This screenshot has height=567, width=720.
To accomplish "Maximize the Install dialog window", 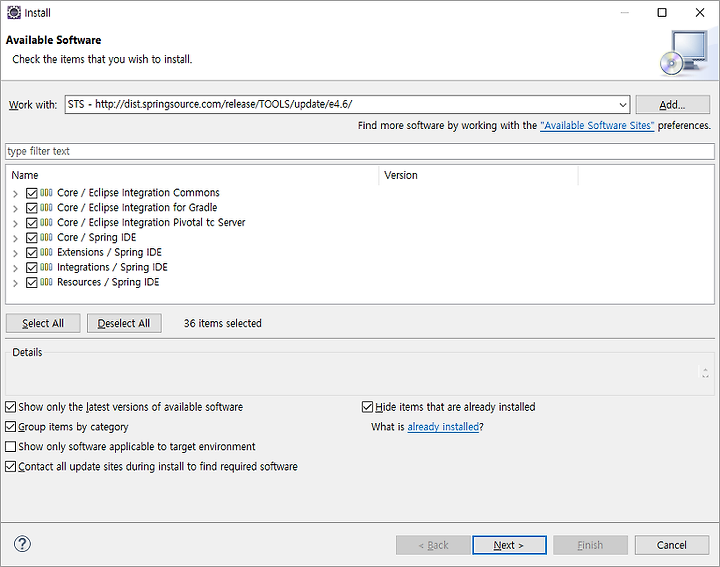I will pos(662,12).
